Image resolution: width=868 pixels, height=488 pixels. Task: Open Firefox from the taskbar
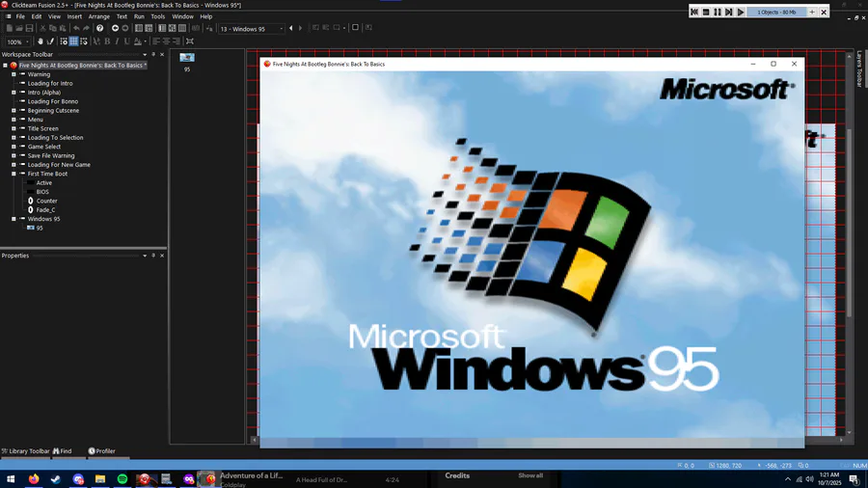click(34, 479)
